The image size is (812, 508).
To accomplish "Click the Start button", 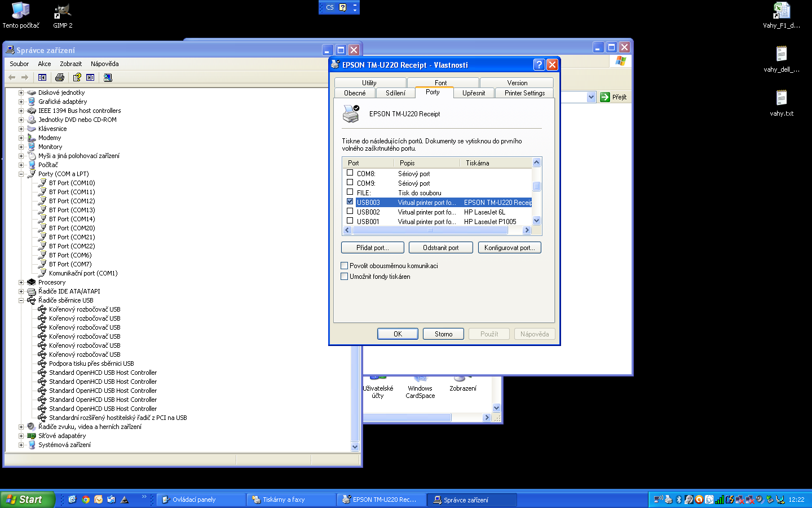I will coord(27,500).
